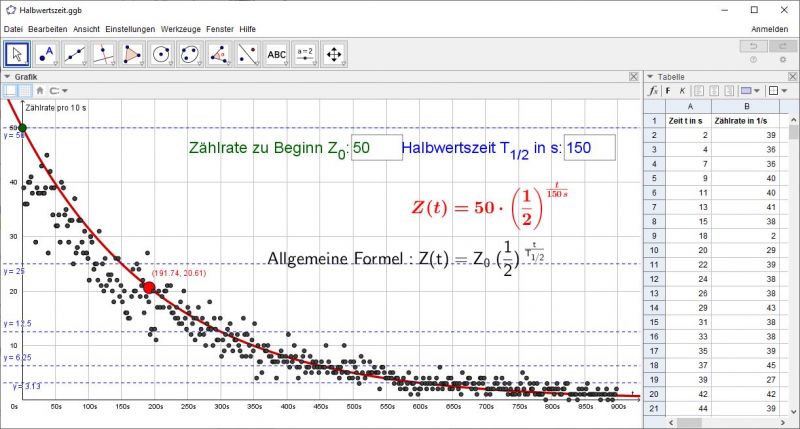This screenshot has height=429, width=800.
Task: Select the Polygon tool
Action: tap(132, 54)
